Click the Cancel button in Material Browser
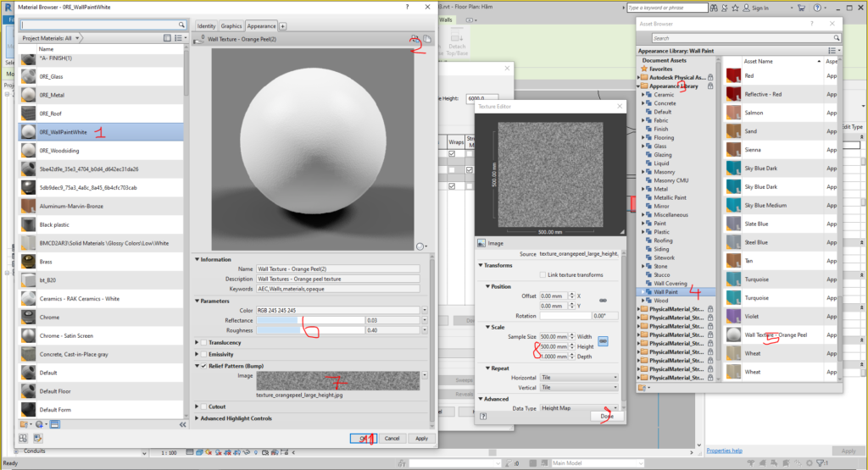Screen dimensions: 868x470 coord(392,438)
